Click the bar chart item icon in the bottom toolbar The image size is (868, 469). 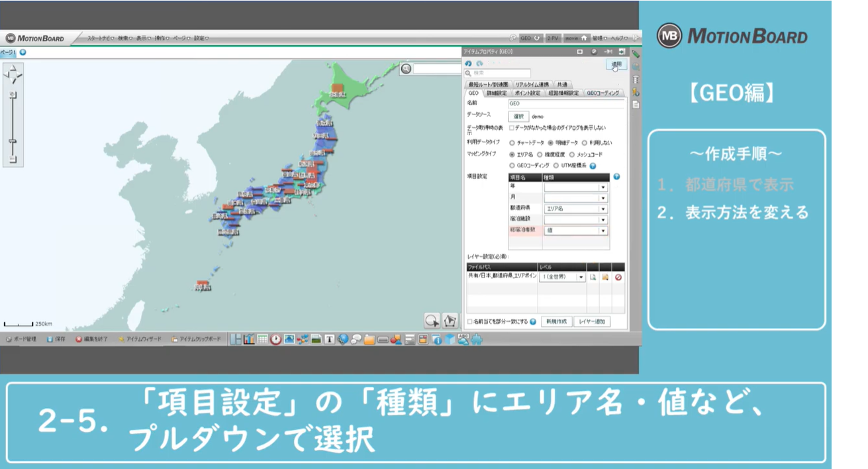(x=249, y=339)
